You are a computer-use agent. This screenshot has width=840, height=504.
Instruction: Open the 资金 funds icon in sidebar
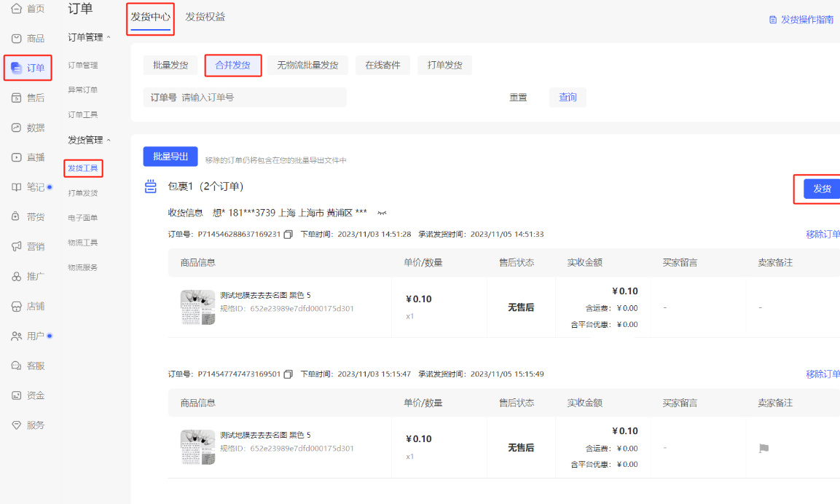tap(17, 395)
